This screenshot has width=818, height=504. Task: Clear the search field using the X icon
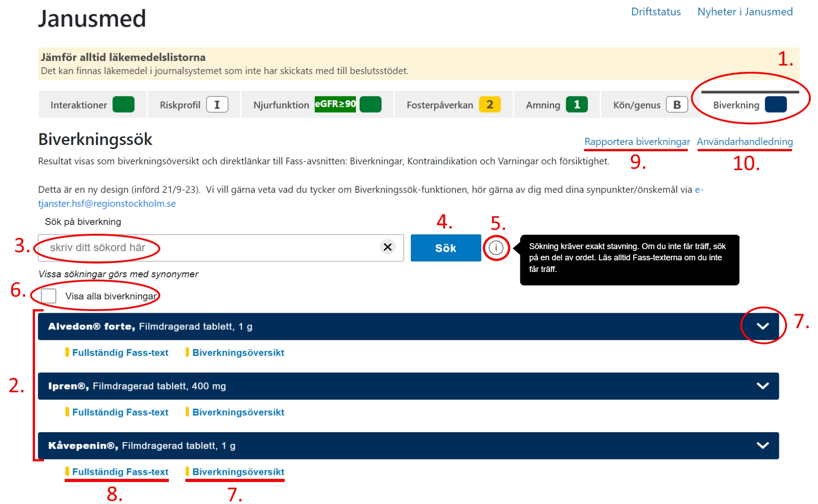(387, 247)
